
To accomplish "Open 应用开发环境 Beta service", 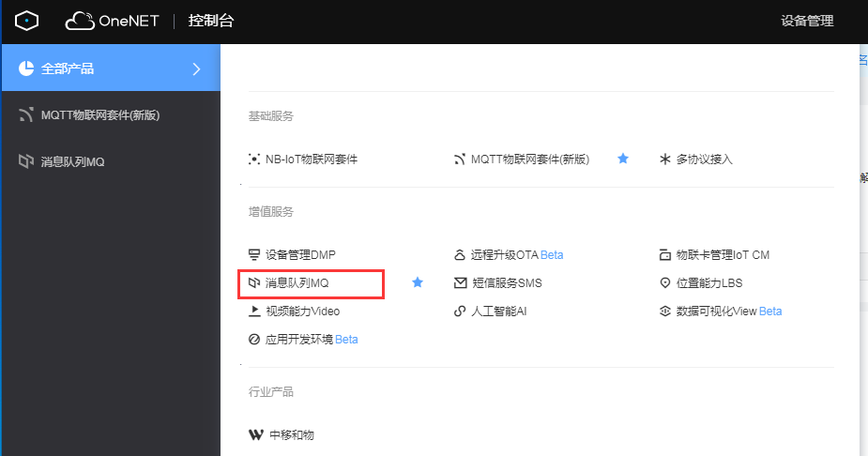I will pos(312,340).
